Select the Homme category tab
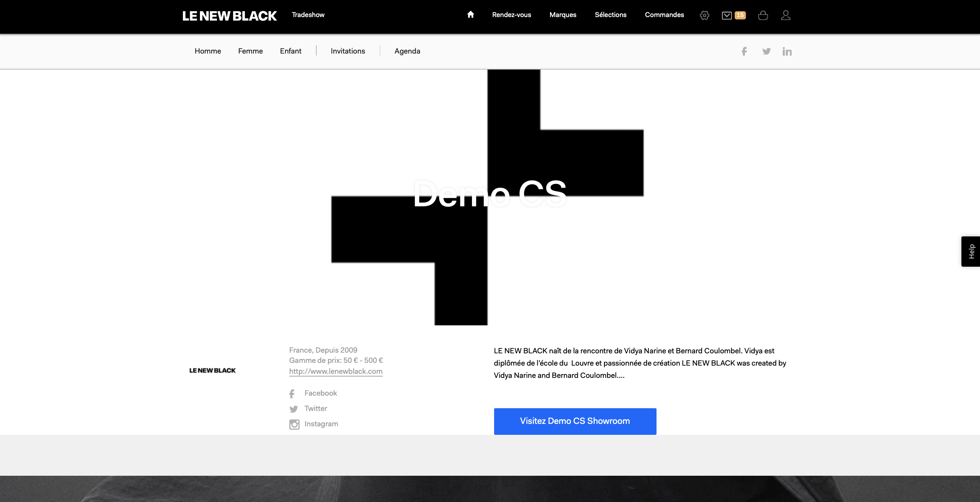Image resolution: width=980 pixels, height=502 pixels. pyautogui.click(x=208, y=51)
